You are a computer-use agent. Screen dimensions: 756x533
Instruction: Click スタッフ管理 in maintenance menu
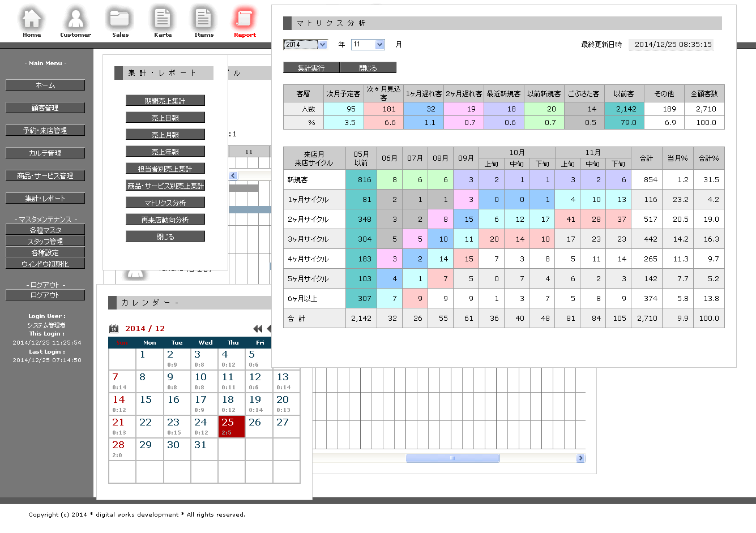pos(45,241)
